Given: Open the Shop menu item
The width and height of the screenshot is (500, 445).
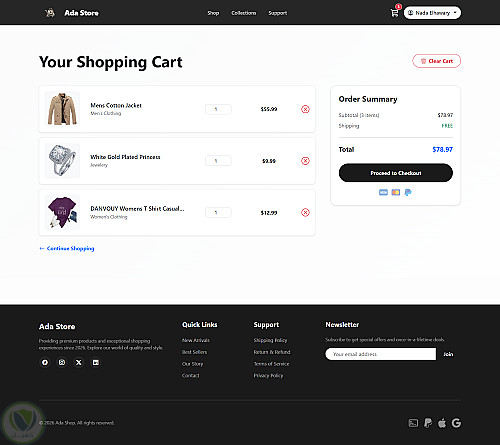Looking at the screenshot, I should 213,13.
